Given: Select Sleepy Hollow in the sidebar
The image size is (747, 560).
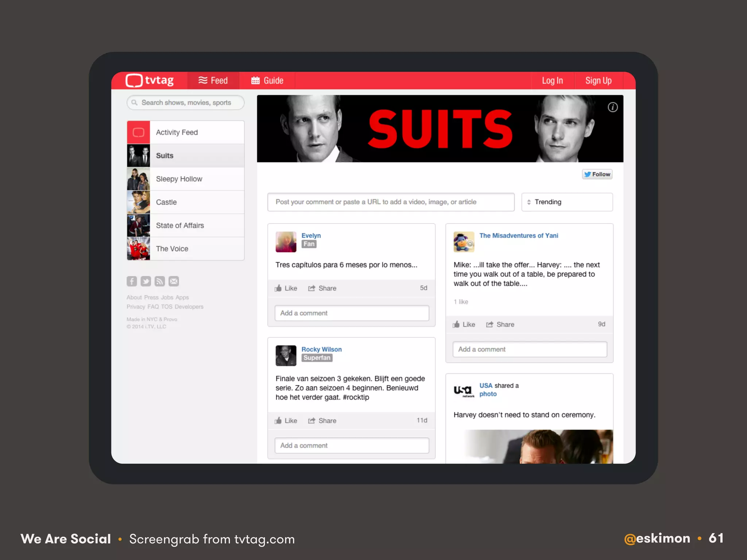Looking at the screenshot, I should [186, 179].
